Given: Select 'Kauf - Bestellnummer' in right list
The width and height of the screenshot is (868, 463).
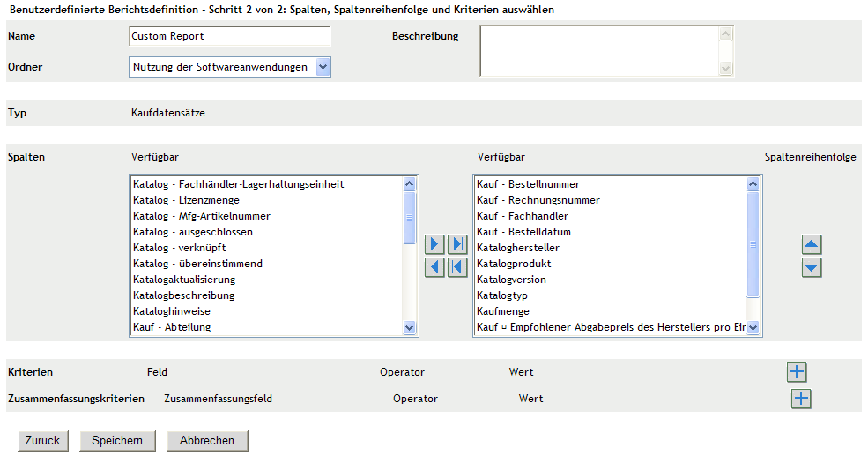Looking at the screenshot, I should click(x=612, y=184).
